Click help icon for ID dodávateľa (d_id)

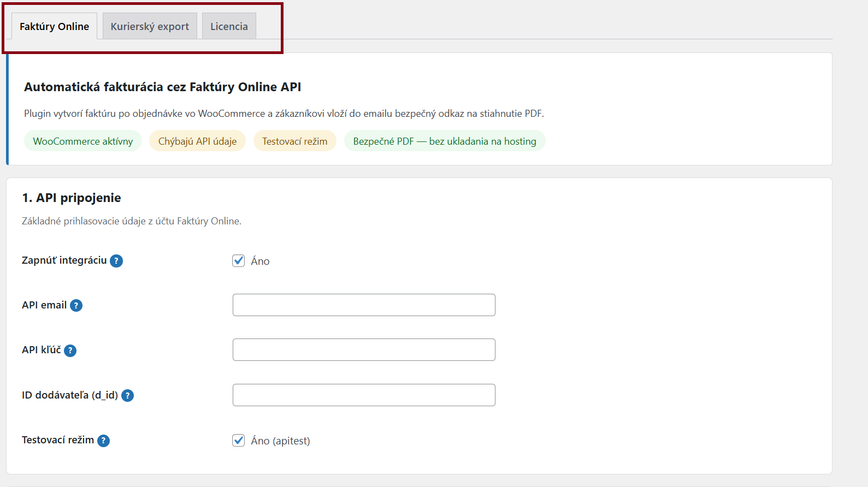pos(128,395)
